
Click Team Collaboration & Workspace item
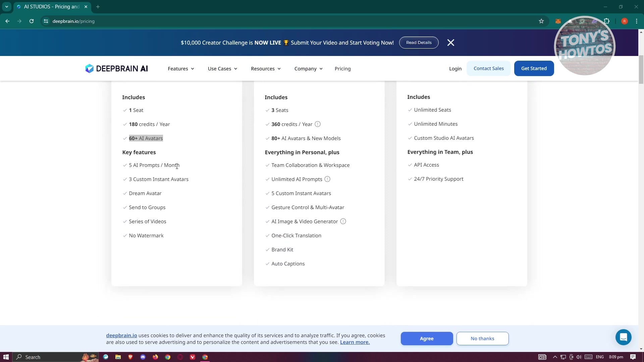(311, 165)
